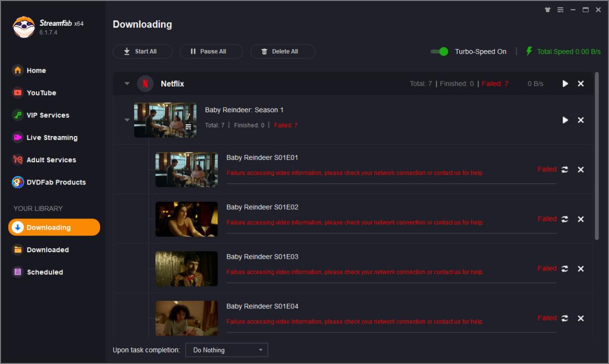This screenshot has width=609, height=364.
Task: Collapse the Baby Reindeer Season 1 list
Action: (x=127, y=120)
